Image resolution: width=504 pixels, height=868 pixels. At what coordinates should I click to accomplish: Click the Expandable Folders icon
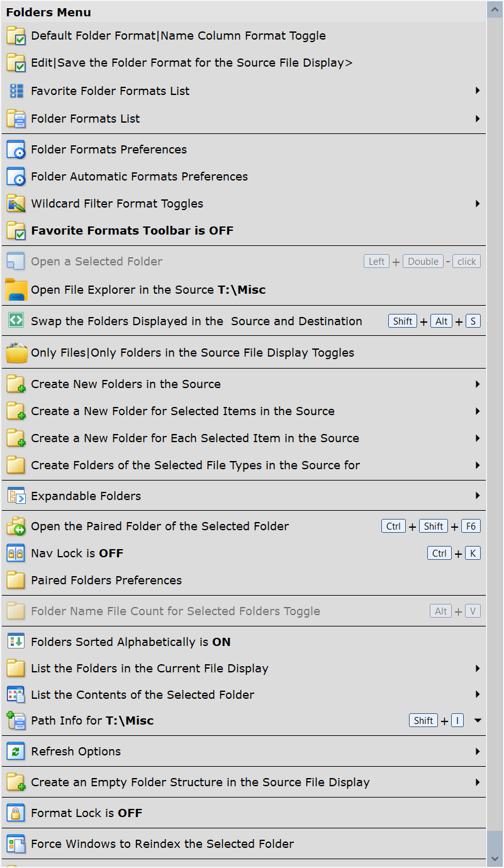click(x=16, y=496)
